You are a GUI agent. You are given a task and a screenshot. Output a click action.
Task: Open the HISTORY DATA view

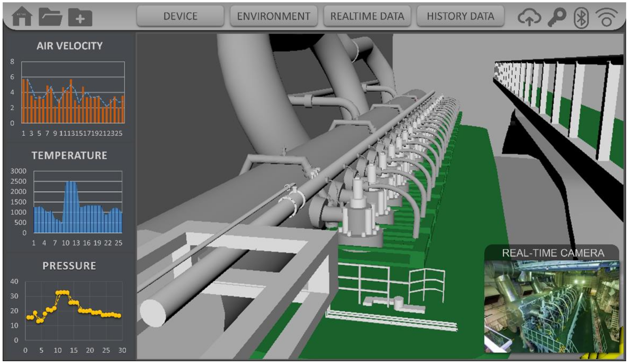coord(460,16)
